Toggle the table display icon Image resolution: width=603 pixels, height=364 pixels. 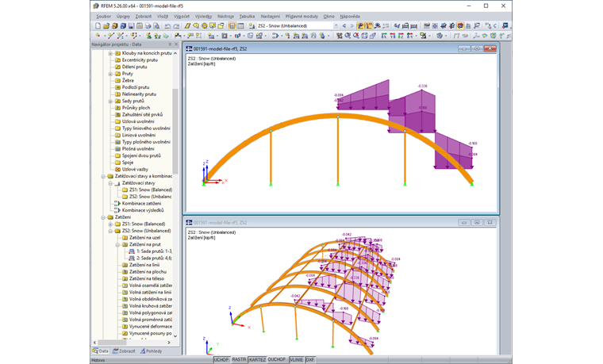pos(240,25)
